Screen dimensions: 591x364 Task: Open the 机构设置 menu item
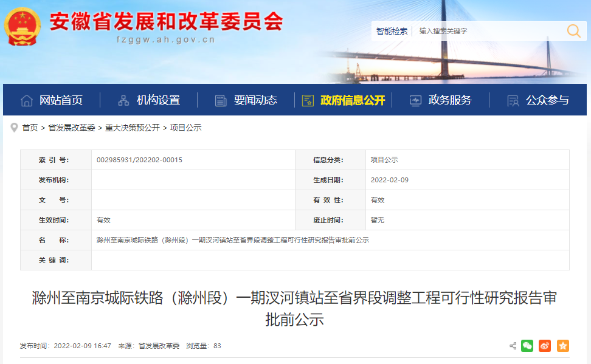click(158, 100)
